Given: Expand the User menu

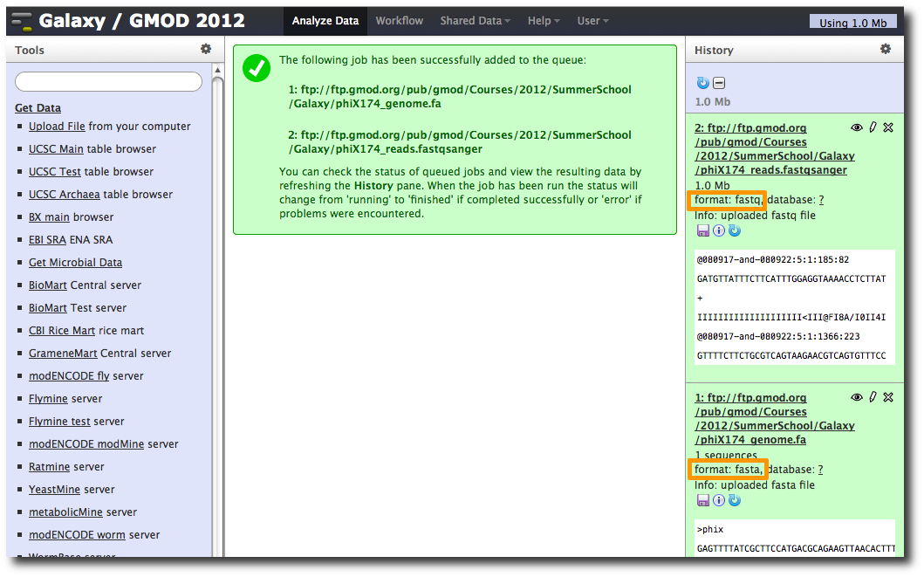Looking at the screenshot, I should [x=592, y=21].
